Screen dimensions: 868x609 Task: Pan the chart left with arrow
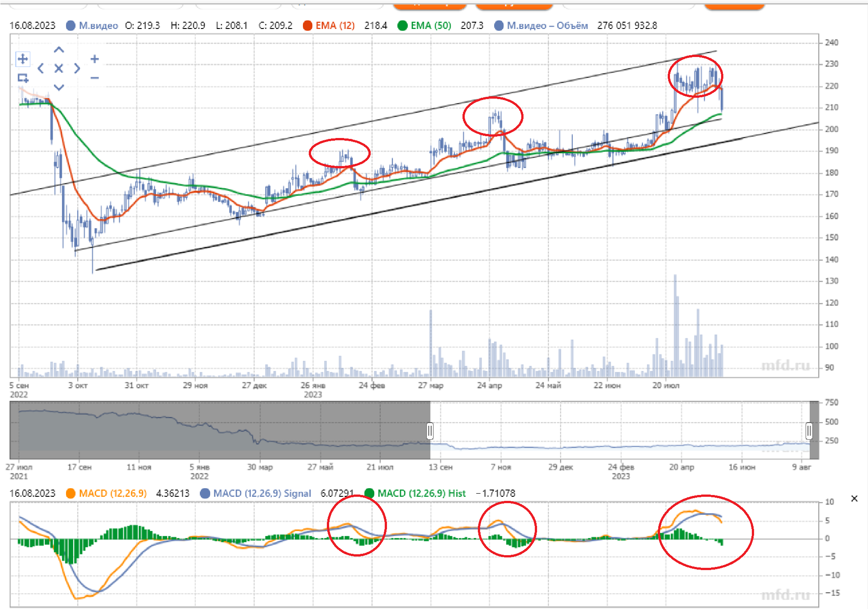pos(41,68)
